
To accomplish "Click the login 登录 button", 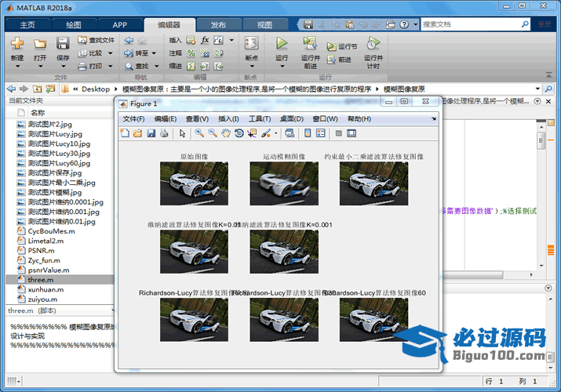I will [545, 24].
